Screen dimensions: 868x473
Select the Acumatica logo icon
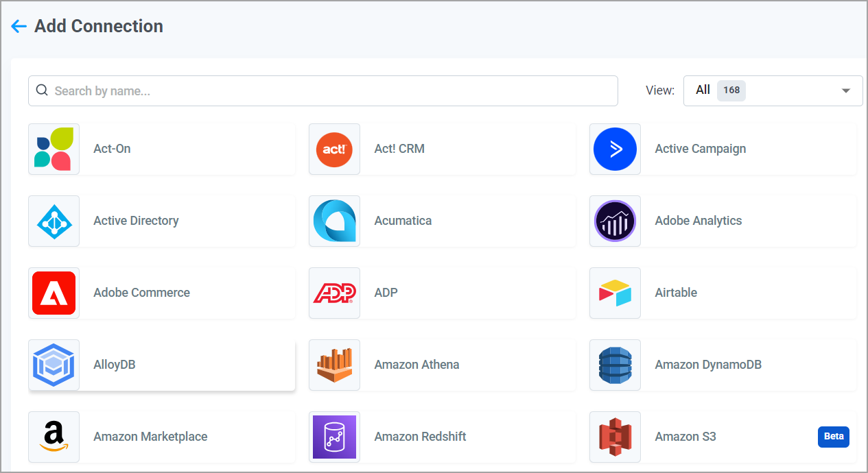334,221
